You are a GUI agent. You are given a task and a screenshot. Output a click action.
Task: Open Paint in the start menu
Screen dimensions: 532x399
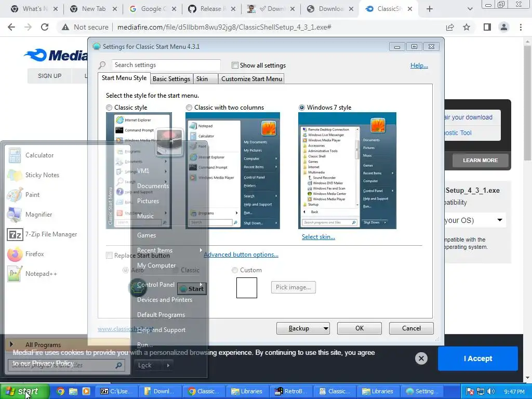[32, 194]
